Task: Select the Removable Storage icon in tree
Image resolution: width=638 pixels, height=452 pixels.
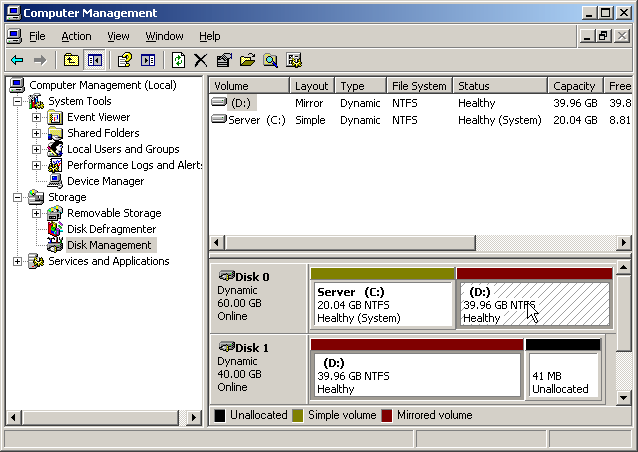Action: click(x=55, y=213)
